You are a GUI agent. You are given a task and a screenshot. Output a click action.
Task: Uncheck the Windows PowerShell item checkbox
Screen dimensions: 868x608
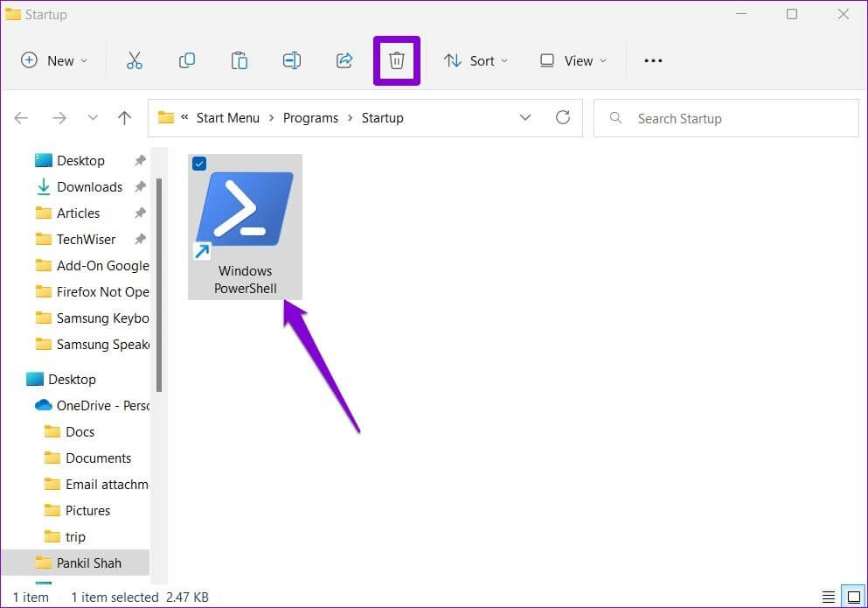click(x=199, y=164)
